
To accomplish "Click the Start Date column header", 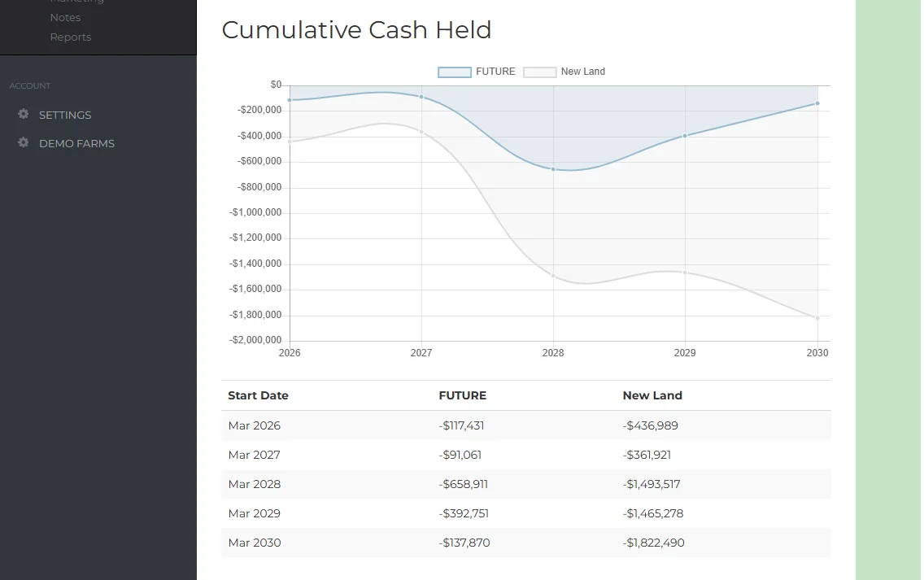I will tap(258, 395).
